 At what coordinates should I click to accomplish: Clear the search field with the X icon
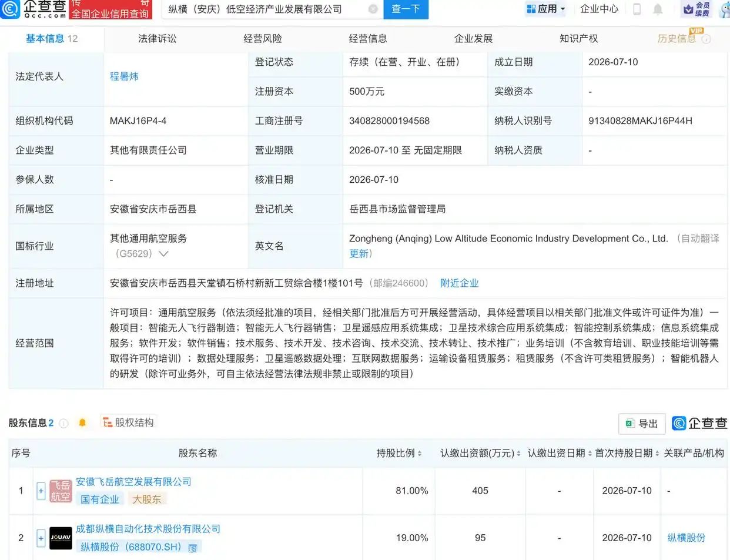(373, 9)
